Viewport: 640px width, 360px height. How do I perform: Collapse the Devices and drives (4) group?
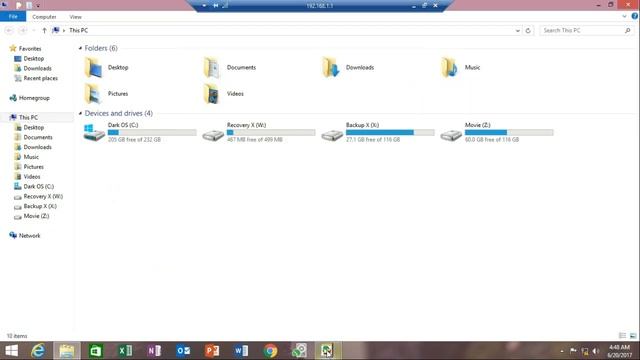point(80,113)
